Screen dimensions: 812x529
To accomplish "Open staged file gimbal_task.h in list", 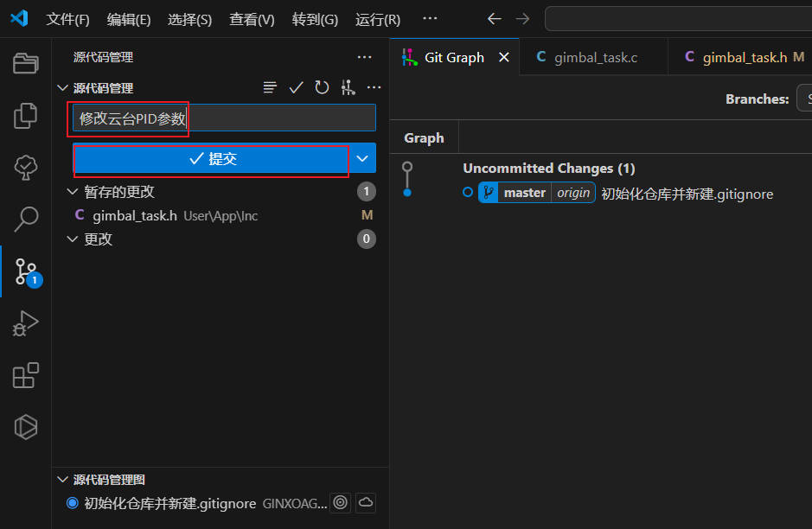I will point(134,215).
